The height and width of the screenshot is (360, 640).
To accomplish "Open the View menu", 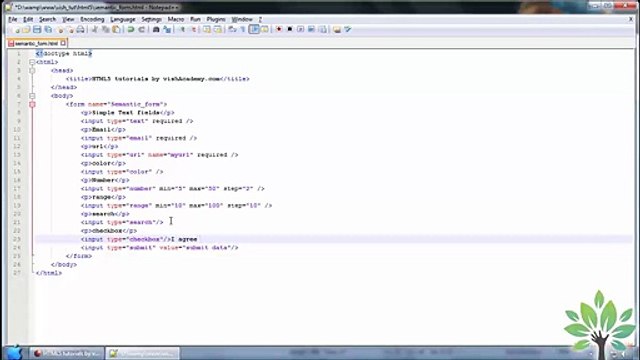I will pos(68,19).
